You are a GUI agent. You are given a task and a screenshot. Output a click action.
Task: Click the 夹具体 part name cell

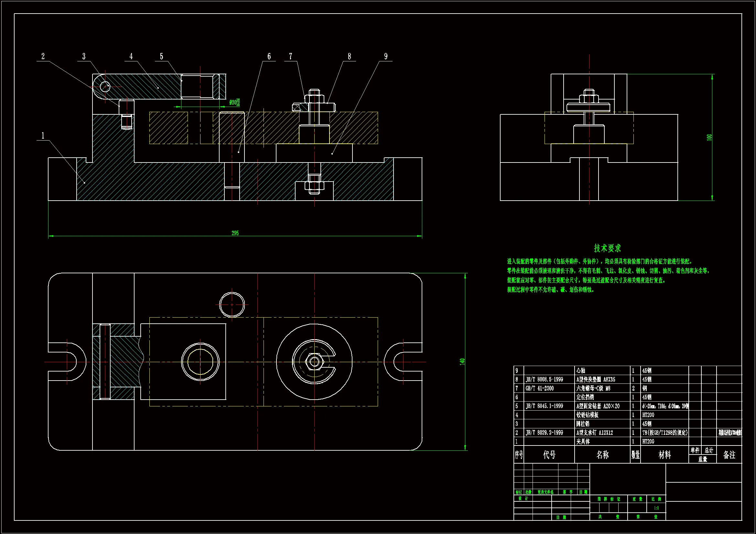click(x=583, y=442)
